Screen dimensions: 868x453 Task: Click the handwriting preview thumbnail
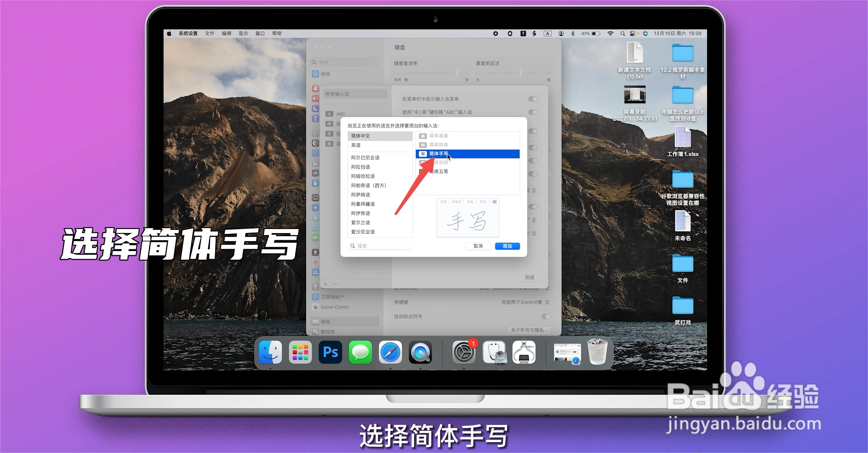click(467, 218)
